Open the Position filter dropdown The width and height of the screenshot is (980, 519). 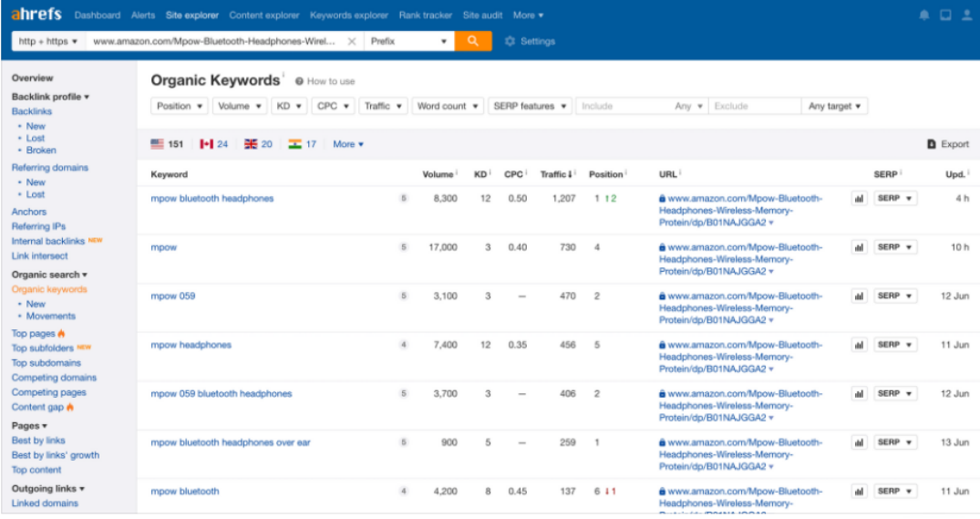(180, 107)
